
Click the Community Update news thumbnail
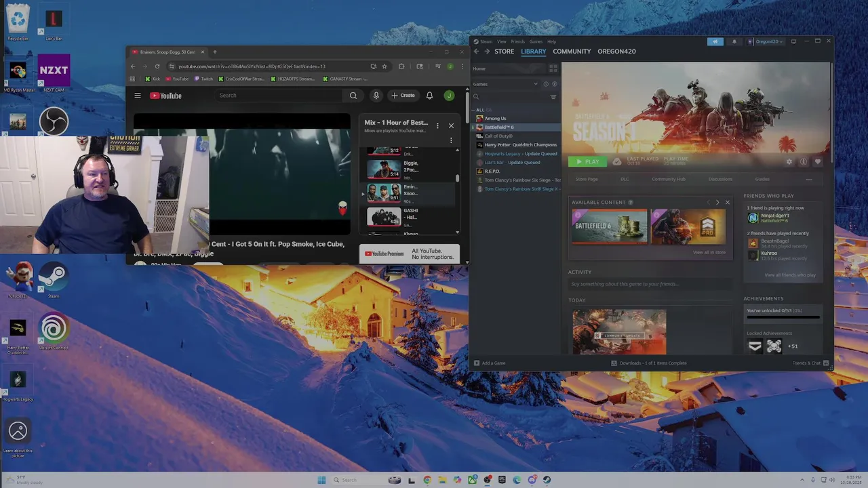coord(619,332)
